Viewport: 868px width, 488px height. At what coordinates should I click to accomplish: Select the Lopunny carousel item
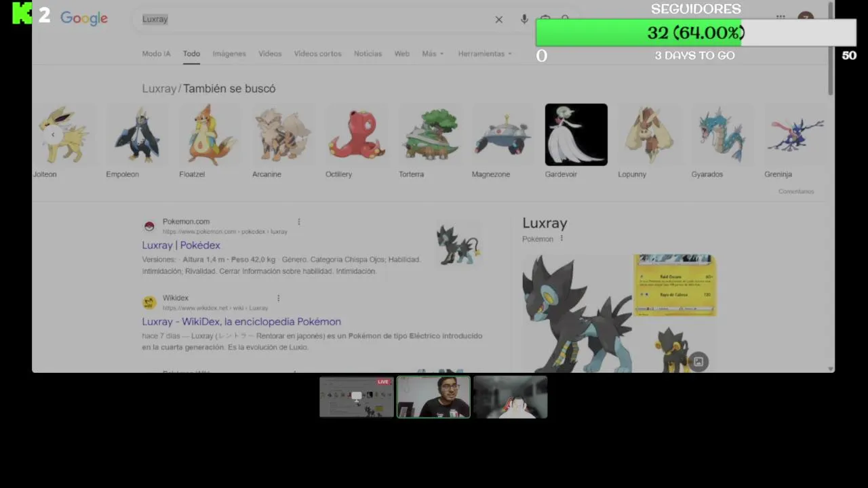click(650, 141)
